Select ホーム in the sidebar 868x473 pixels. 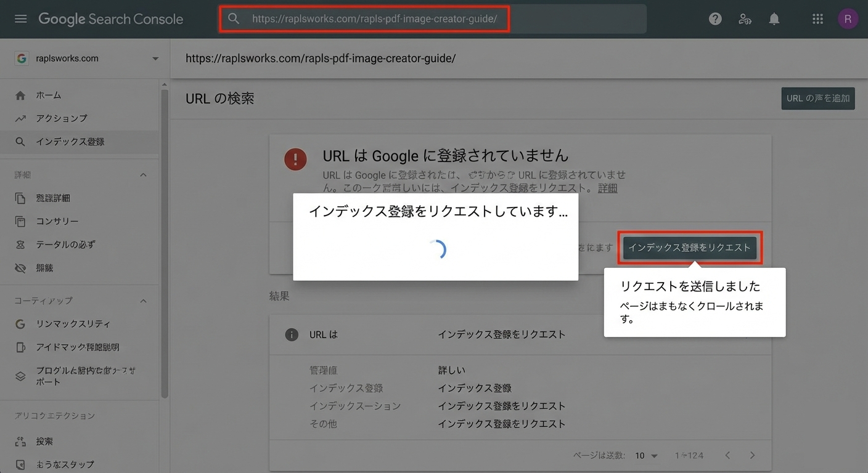(49, 95)
